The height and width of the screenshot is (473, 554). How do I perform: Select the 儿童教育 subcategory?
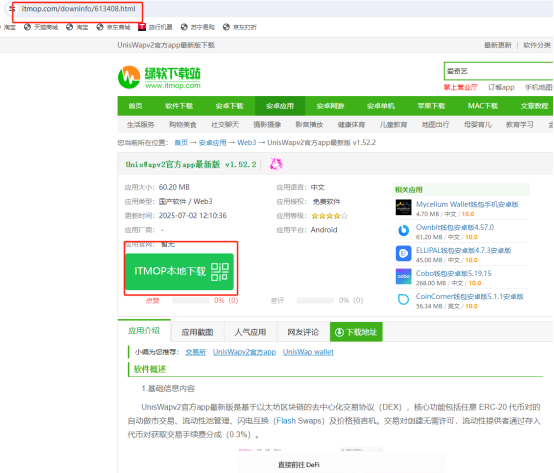(393, 125)
